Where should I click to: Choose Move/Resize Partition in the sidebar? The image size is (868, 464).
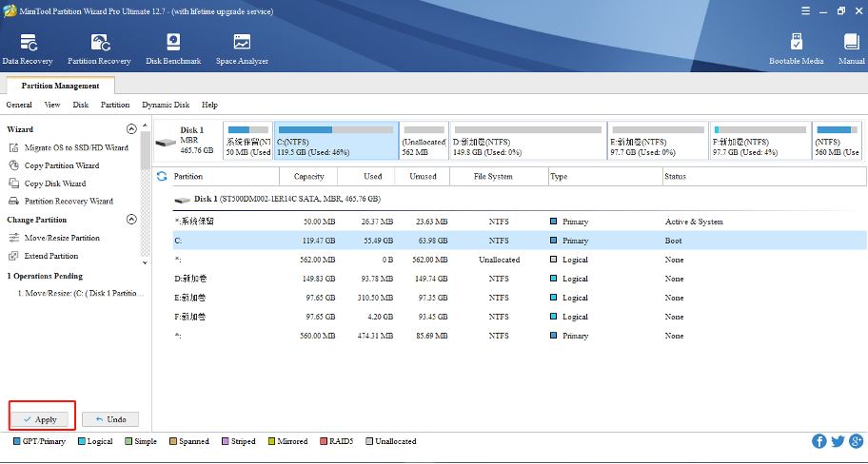tap(54, 238)
